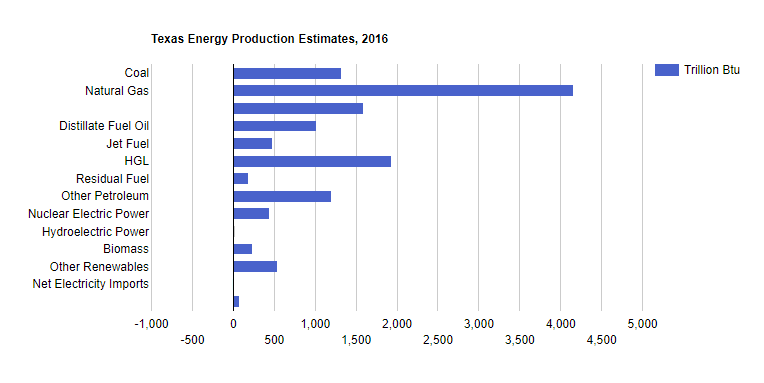Click the '2,000' x-axis tick label
Viewport: 764px width, 383px height.
[397, 324]
